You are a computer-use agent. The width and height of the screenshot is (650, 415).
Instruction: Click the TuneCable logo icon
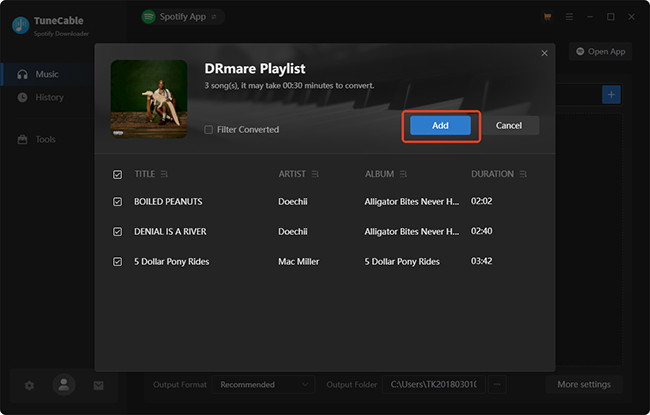pyautogui.click(x=21, y=25)
